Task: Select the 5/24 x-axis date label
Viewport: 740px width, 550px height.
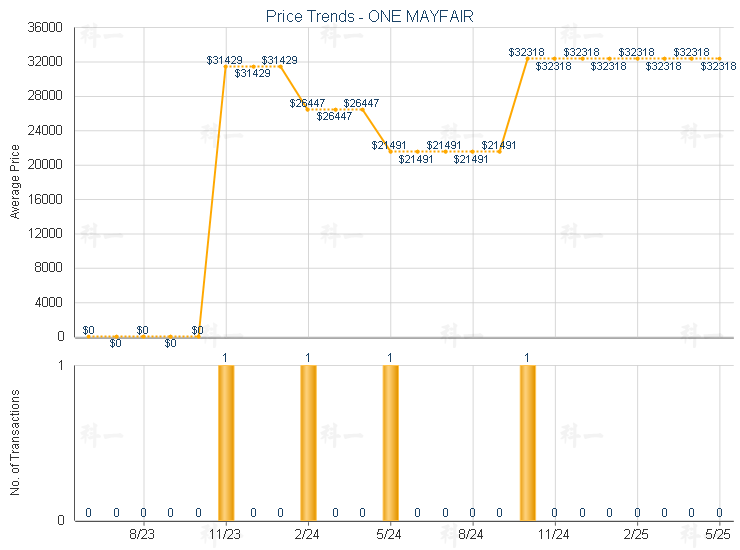Action: pos(390,535)
